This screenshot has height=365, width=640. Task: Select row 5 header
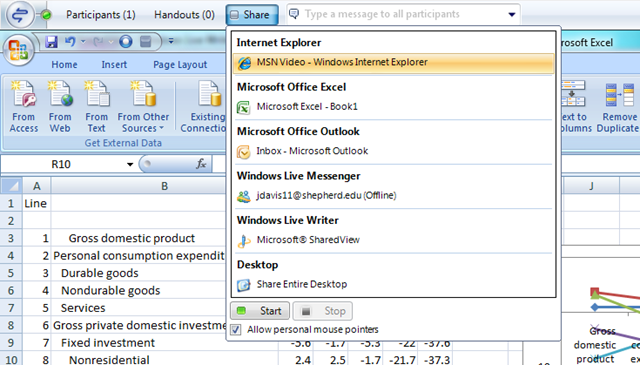tap(11, 273)
